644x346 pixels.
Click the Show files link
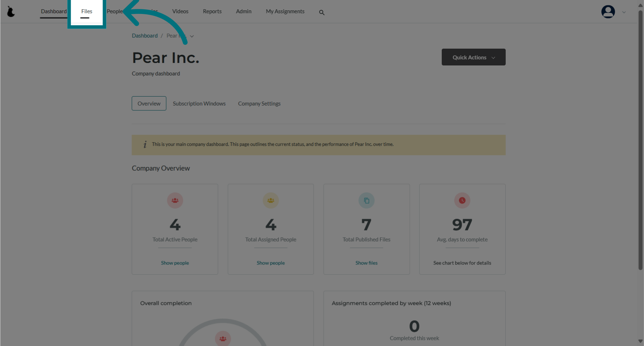(366, 263)
